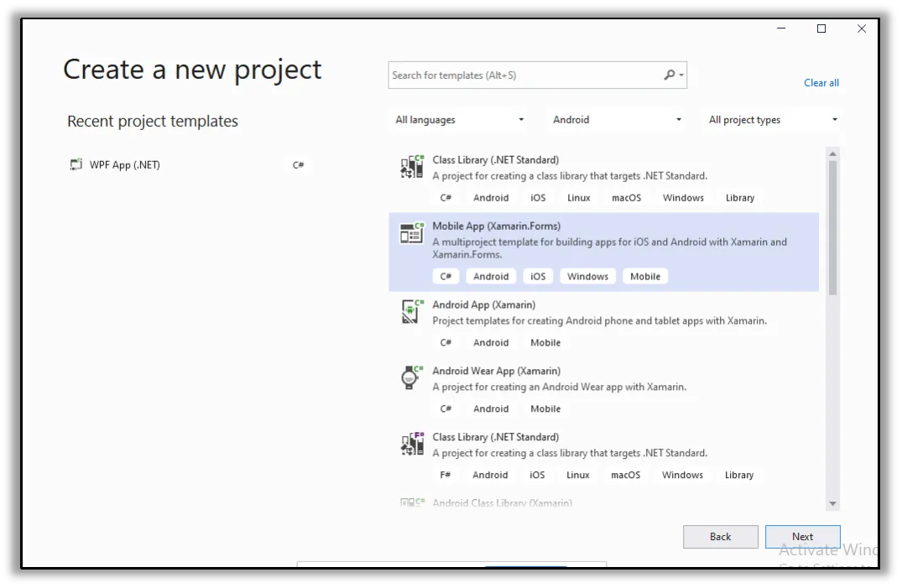Select the Mobile App (Xamarin.Forms) title
The image size is (902, 588).
(497, 226)
